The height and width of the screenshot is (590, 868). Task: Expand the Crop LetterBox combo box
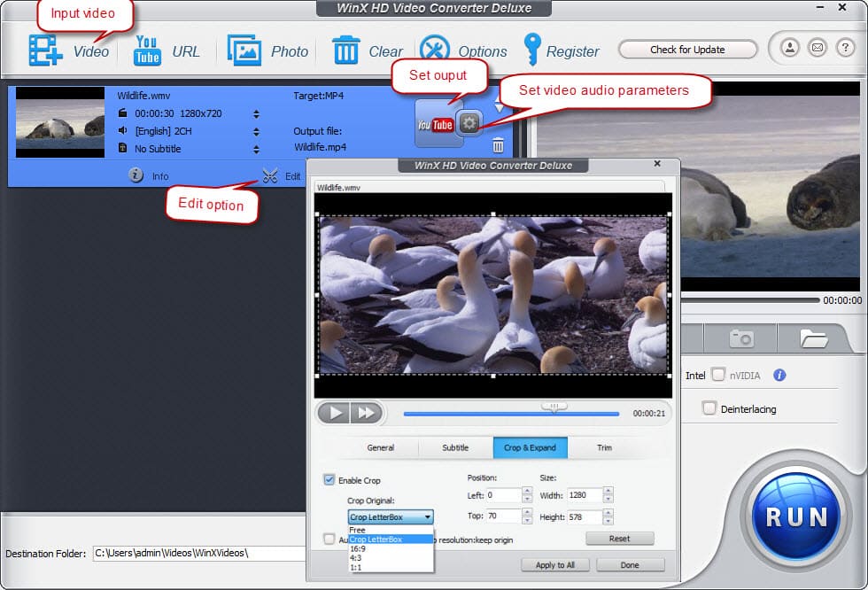(x=391, y=517)
